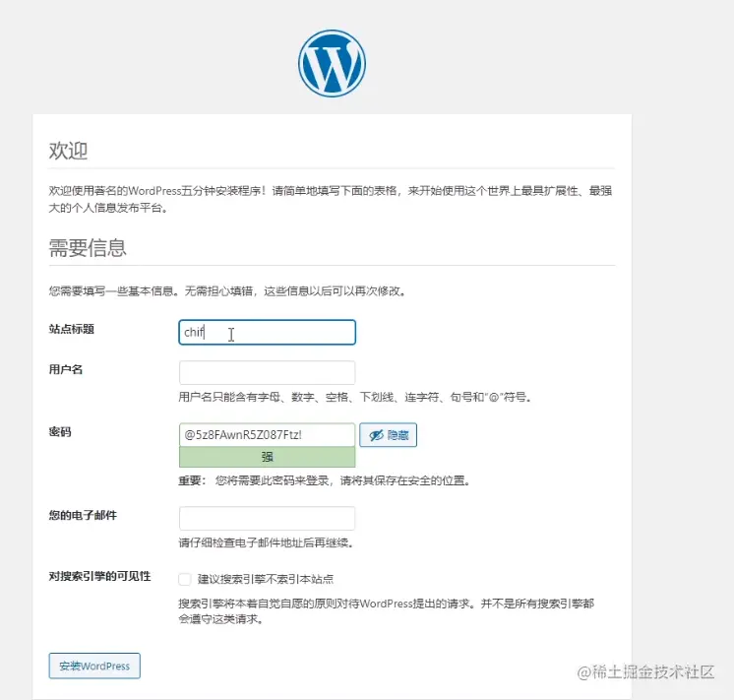Click the 用户名 label

click(x=66, y=369)
